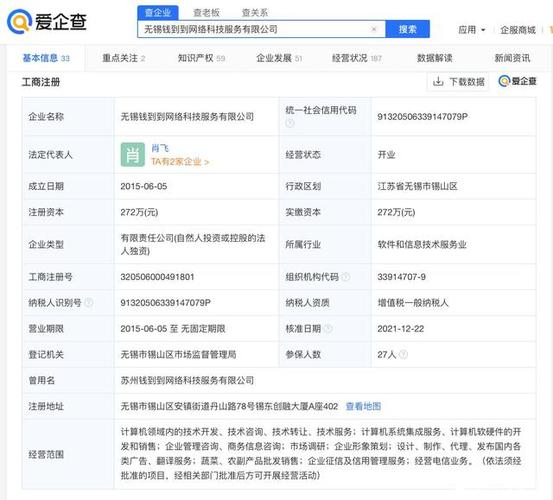Open the 应用 dropdown menu
Viewport: 553px width, 500px height.
472,30
